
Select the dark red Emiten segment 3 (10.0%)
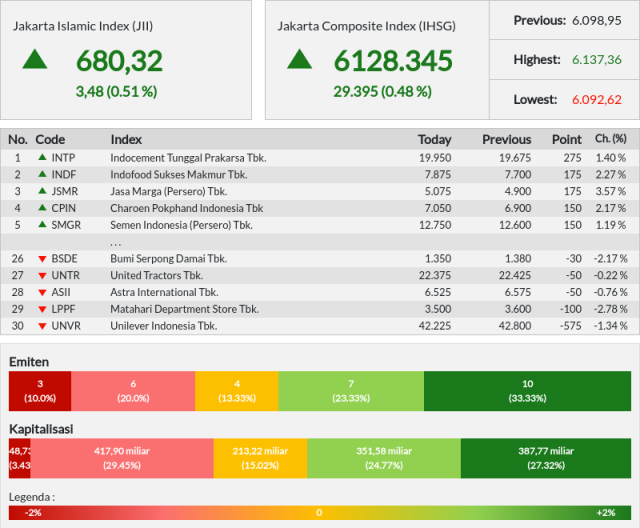pos(40,391)
